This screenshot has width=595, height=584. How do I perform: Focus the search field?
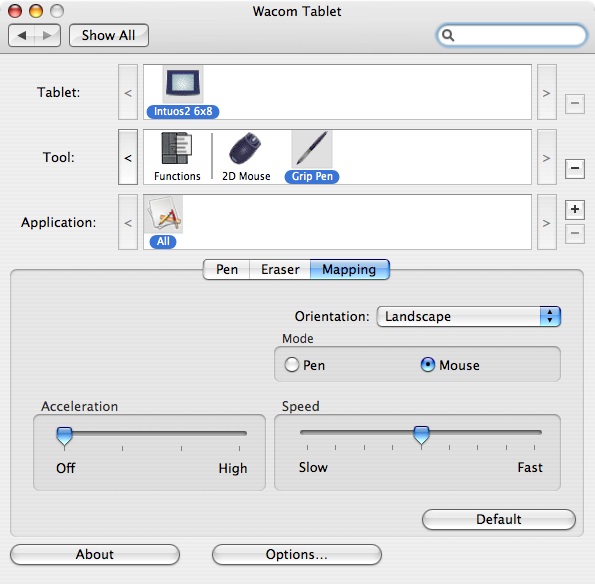(x=512, y=35)
